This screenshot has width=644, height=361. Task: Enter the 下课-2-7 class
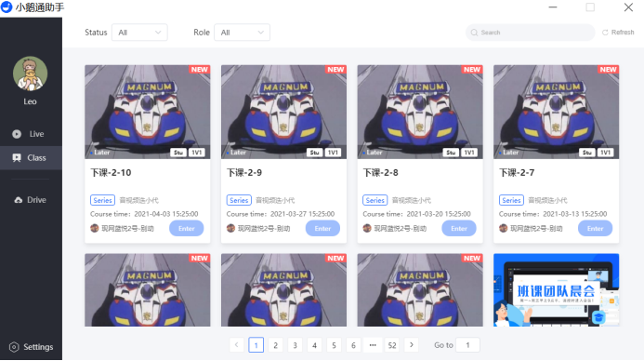tap(595, 228)
